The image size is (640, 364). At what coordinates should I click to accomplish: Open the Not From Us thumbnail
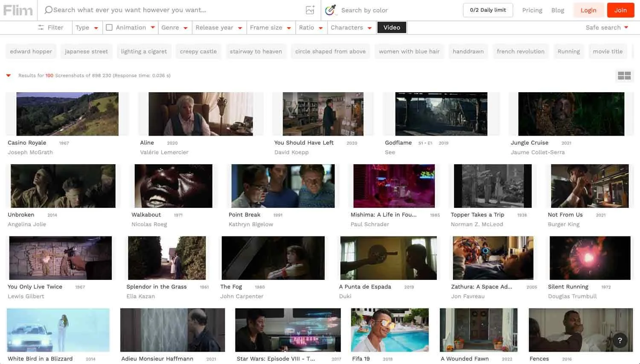click(590, 186)
